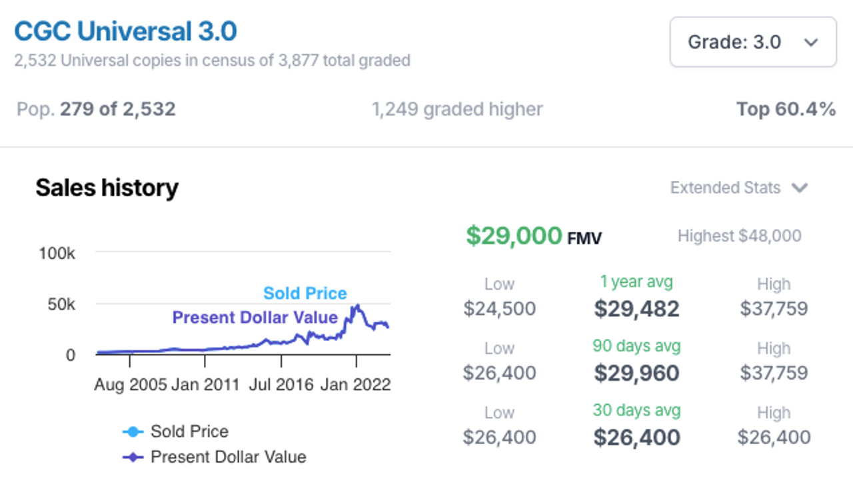Click the Jan 2011 axis label

pyautogui.click(x=205, y=384)
